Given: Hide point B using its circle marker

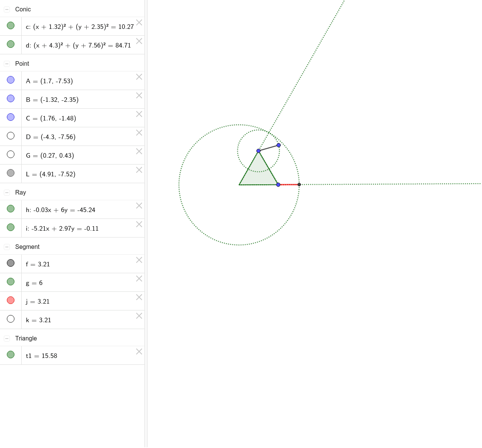Looking at the screenshot, I should tap(11, 98).
